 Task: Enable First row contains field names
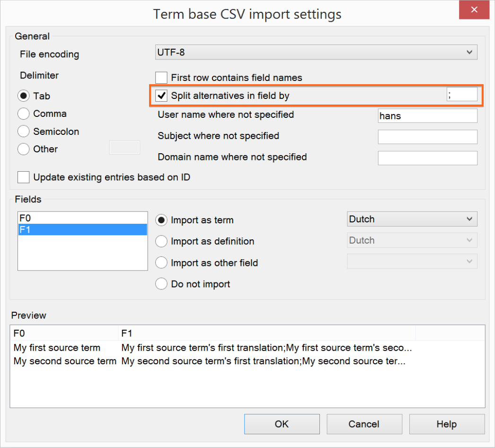tap(162, 78)
